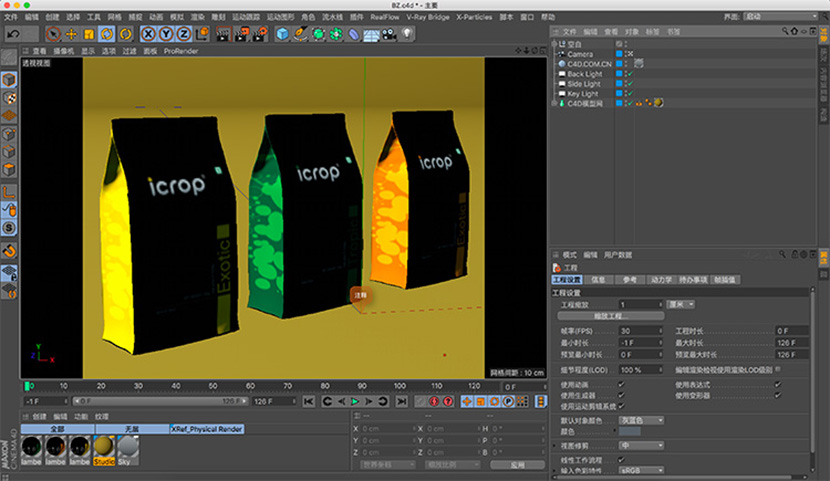The height and width of the screenshot is (481, 830).
Task: Open the 视图修剪 dropdown
Action: 642,446
